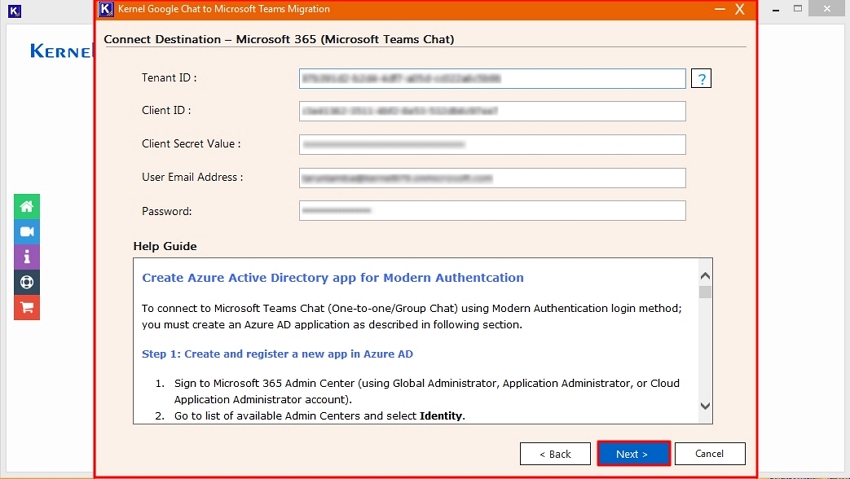The width and height of the screenshot is (850, 479).
Task: Minimize the migration dialog
Action: point(720,9)
